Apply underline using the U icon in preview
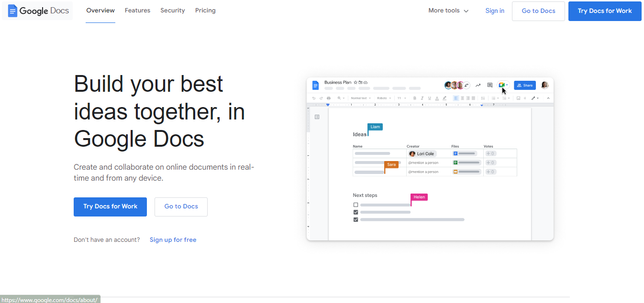 click(430, 98)
